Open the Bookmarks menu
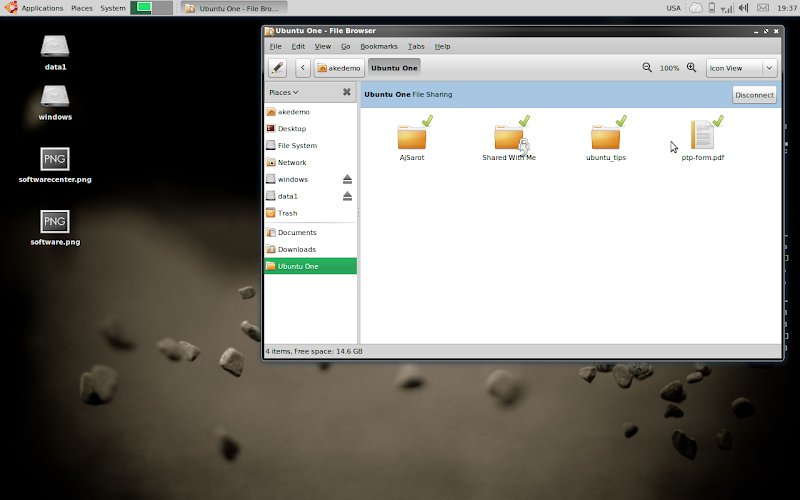The width and height of the screenshot is (800, 500). (x=379, y=46)
